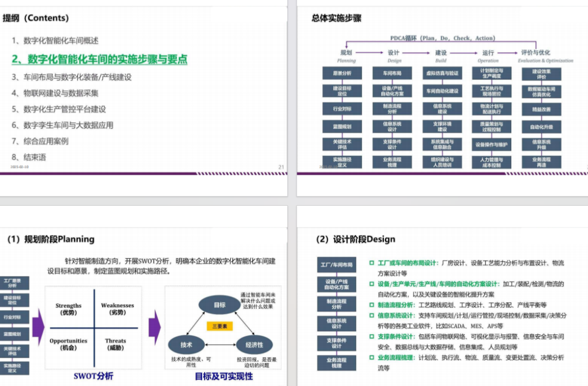Click contents item '4、物联网建设与数据采集'
Screen dimensions: 588x386
[55, 93]
